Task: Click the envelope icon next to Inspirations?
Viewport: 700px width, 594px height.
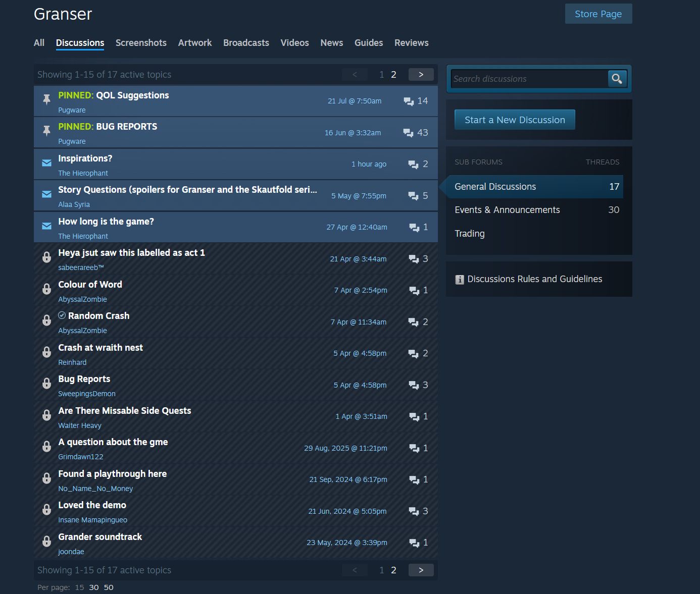Action: [46, 163]
